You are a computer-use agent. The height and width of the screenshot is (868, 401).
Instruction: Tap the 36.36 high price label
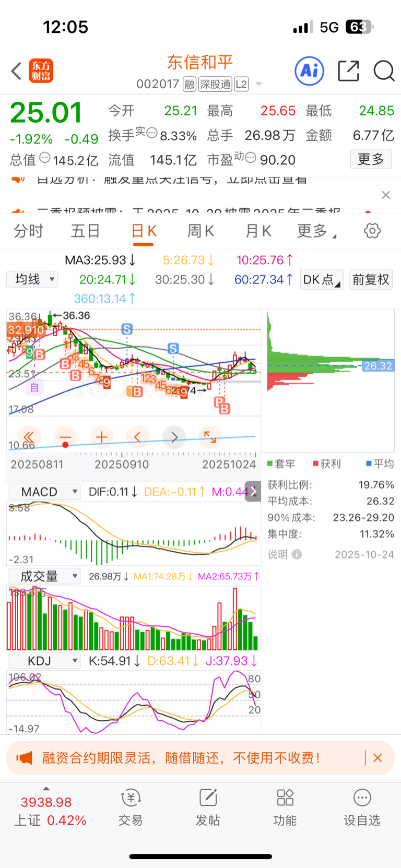coord(76,316)
